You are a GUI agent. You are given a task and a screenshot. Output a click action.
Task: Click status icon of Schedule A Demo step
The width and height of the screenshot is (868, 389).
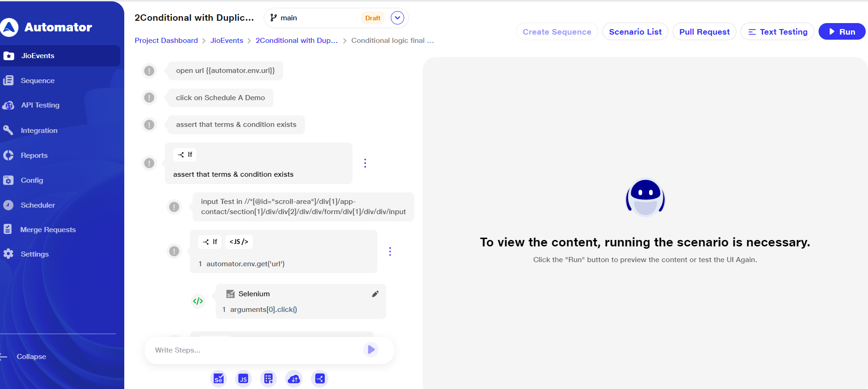(149, 98)
